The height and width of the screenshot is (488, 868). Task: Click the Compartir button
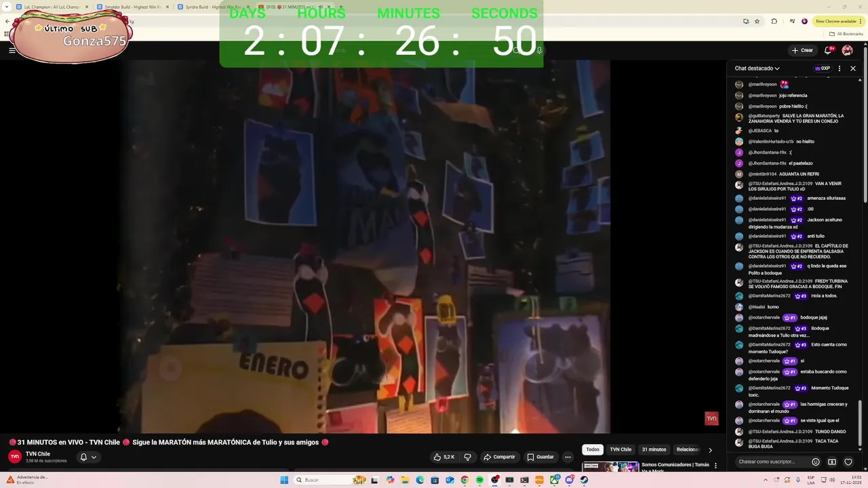pyautogui.click(x=498, y=457)
